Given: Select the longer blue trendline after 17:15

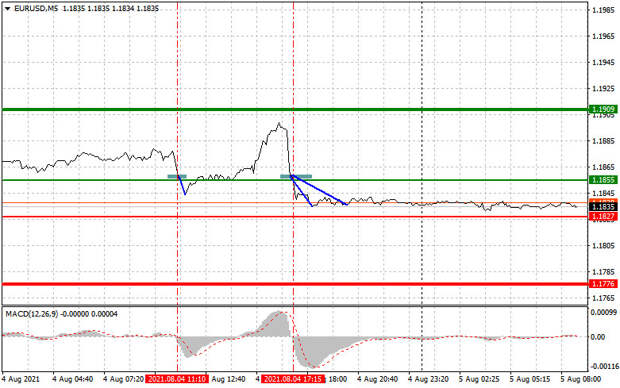Looking at the screenshot, I should [x=319, y=190].
